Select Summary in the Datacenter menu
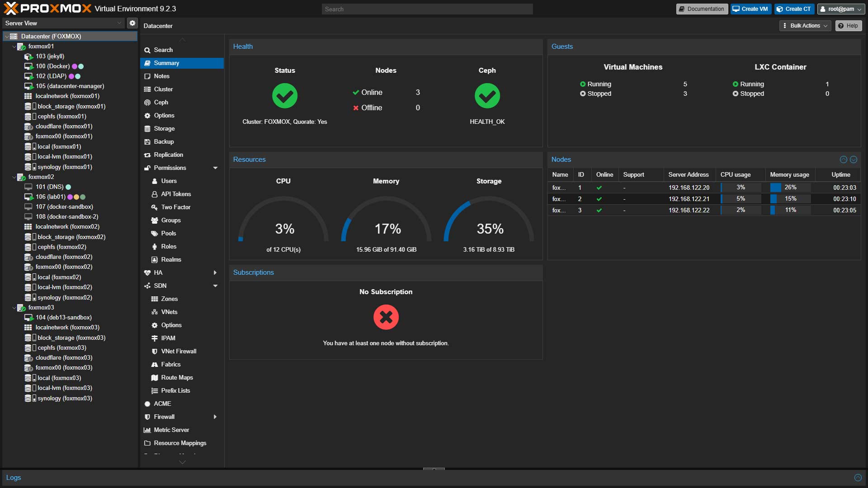 [182, 63]
